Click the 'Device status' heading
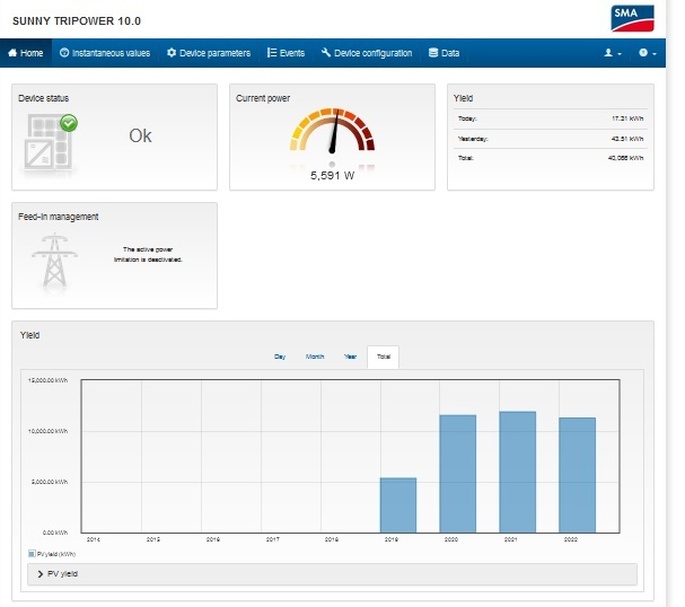The image size is (685, 607). pyautogui.click(x=43, y=98)
